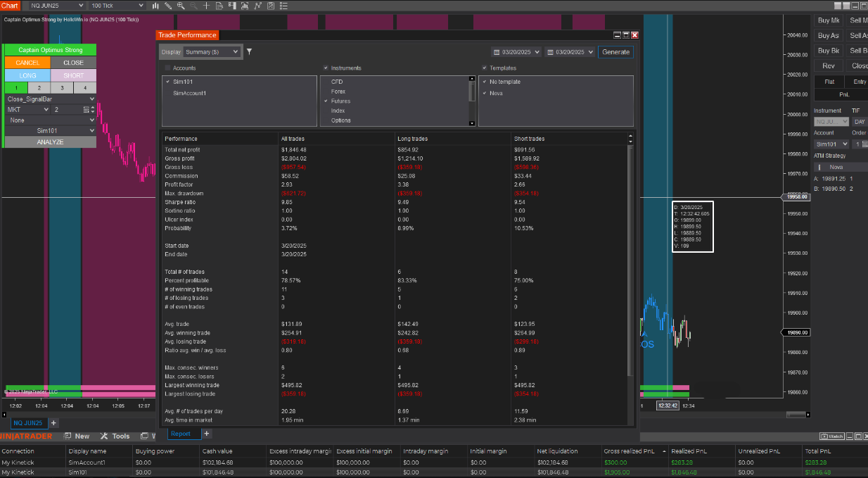The image size is (868, 478).
Task: Activate the zoom in magnifier icon
Action: pyautogui.click(x=181, y=6)
